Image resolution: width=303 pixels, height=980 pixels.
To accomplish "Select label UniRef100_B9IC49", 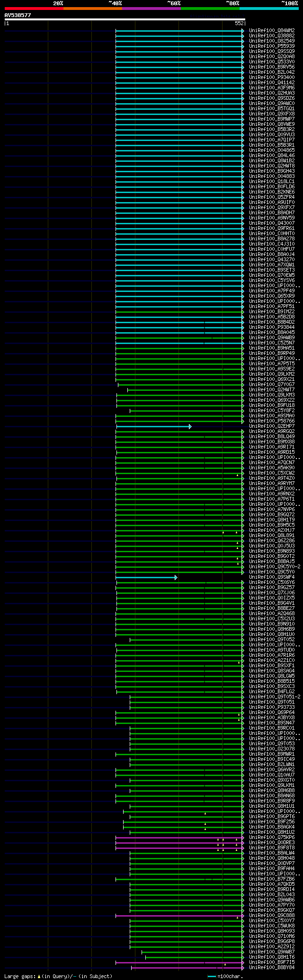I will click(272, 759).
